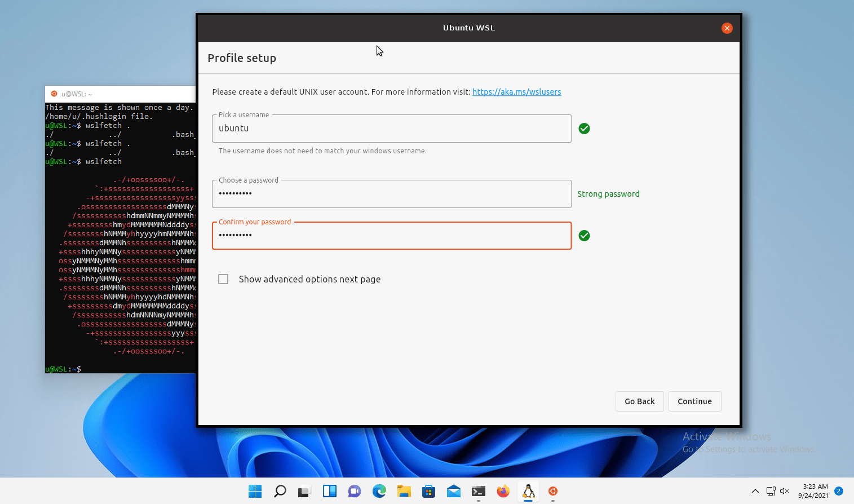Image resolution: width=854 pixels, height=504 pixels.
Task: Open notifications badge showing 2
Action: point(838,491)
